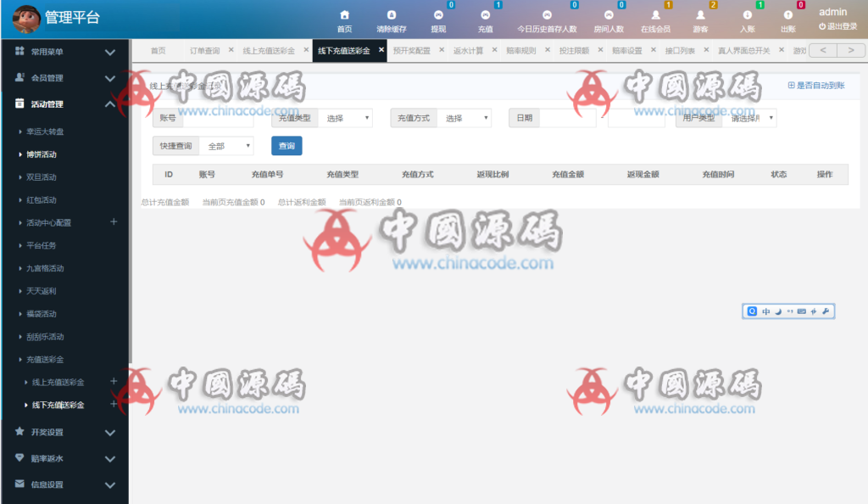Click the admin avatar logo
Screen dimensions: 868x504
(26, 19)
